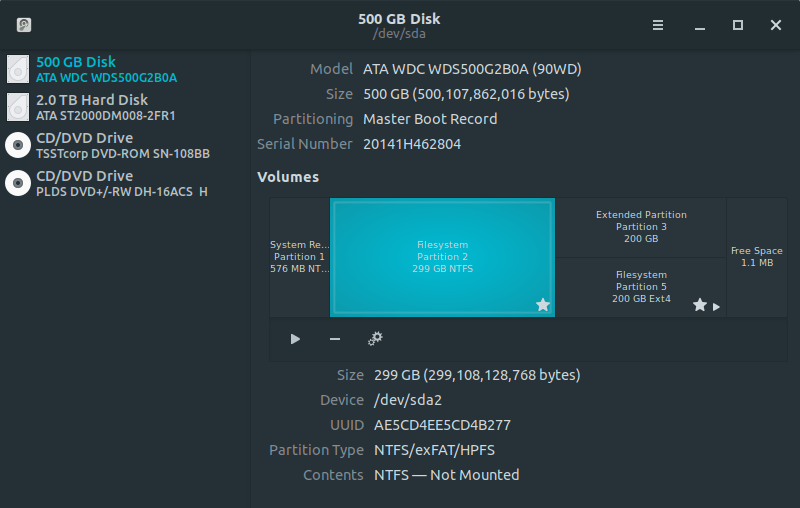The height and width of the screenshot is (508, 800).
Task: Select the 200 GB Ext4 Partition 5
Action: pos(641,286)
